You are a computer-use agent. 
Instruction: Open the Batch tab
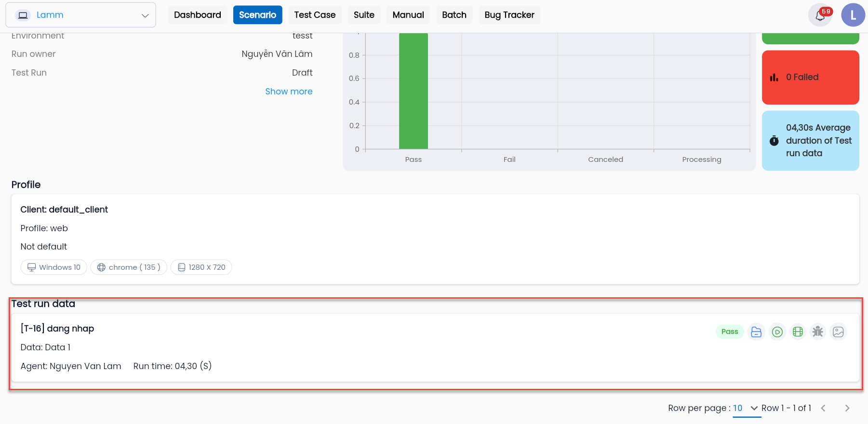[x=454, y=15]
